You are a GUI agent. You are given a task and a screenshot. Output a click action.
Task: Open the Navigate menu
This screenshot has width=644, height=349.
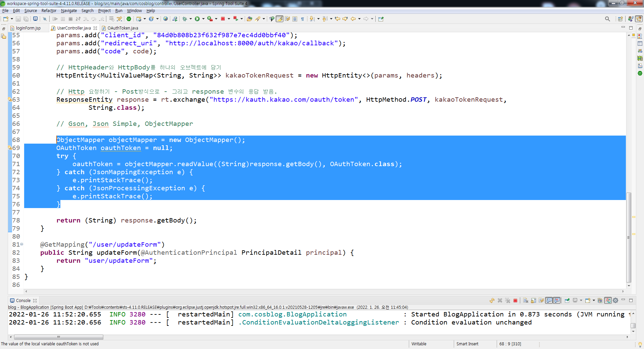[69, 11]
